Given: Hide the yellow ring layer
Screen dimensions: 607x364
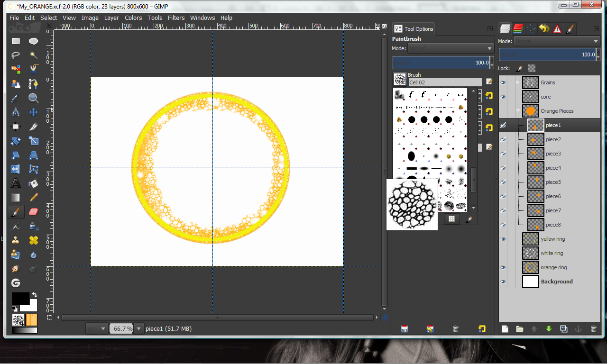Looking at the screenshot, I should [503, 239].
